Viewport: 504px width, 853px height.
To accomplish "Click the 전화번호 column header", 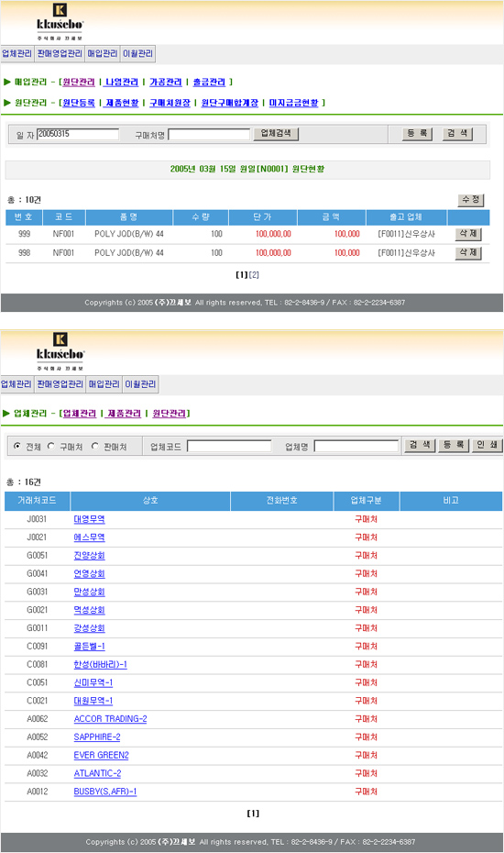I will coord(281,501).
